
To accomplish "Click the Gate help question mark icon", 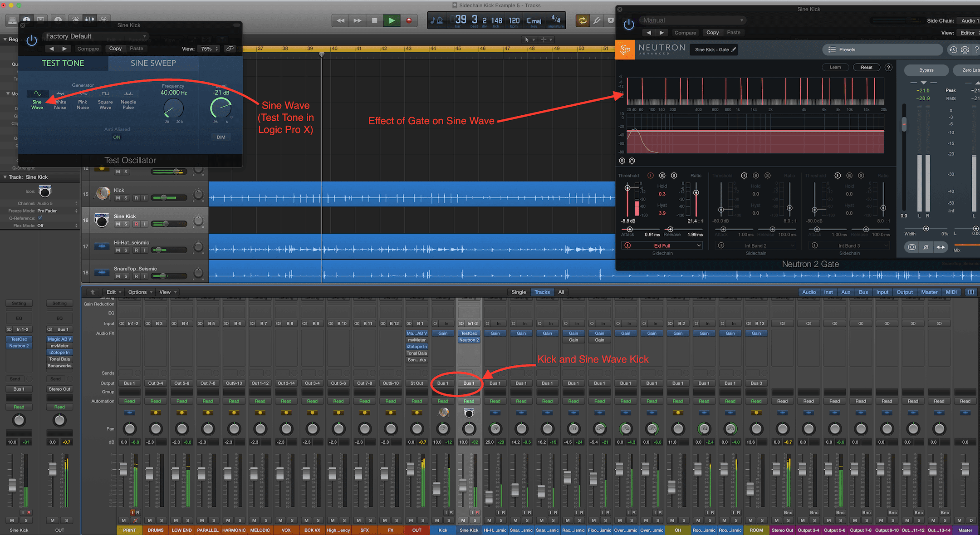I will tap(888, 67).
